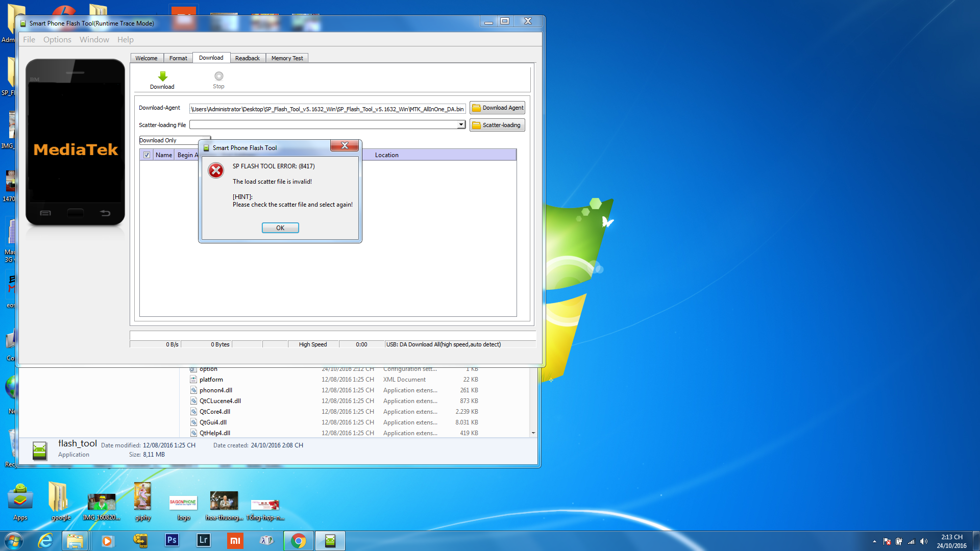Viewport: 980px width, 551px height.
Task: Click the Scatter-loading folder button
Action: coord(497,125)
